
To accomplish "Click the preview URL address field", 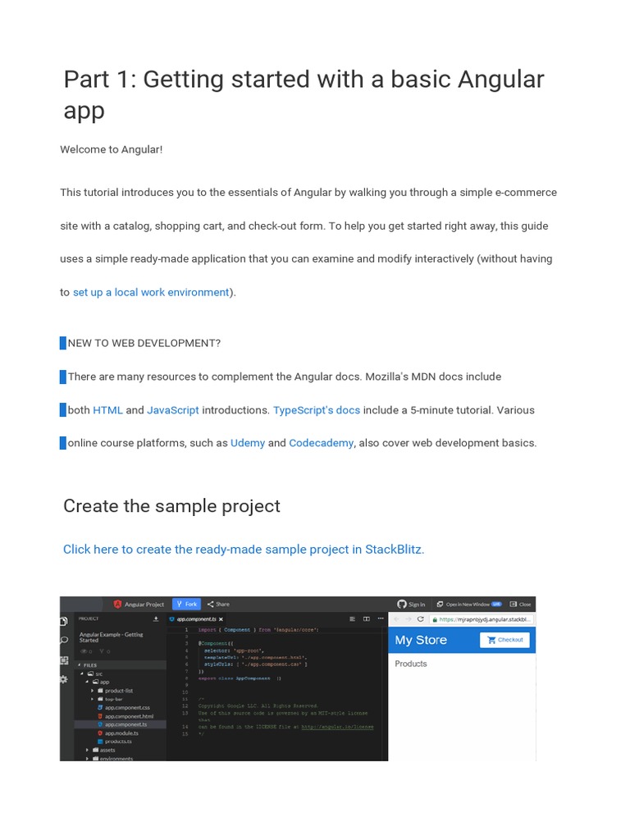I will click(x=482, y=619).
